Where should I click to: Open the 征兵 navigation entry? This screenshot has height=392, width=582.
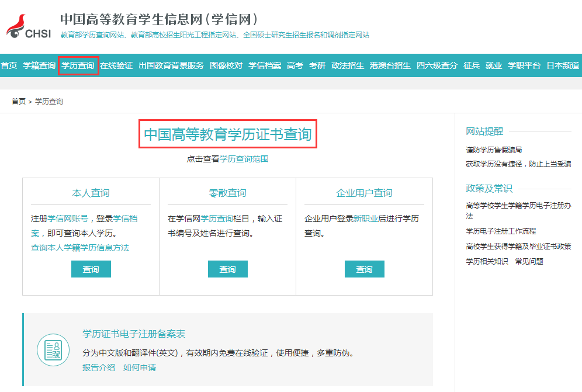472,65
